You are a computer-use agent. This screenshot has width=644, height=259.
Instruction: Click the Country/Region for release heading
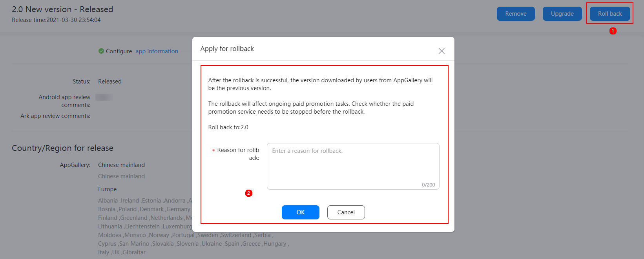(62, 148)
